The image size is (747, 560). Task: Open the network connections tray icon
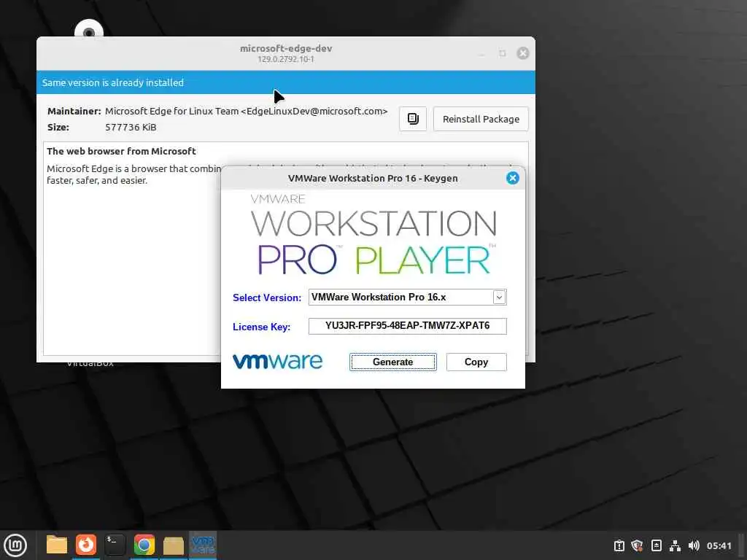coord(675,545)
